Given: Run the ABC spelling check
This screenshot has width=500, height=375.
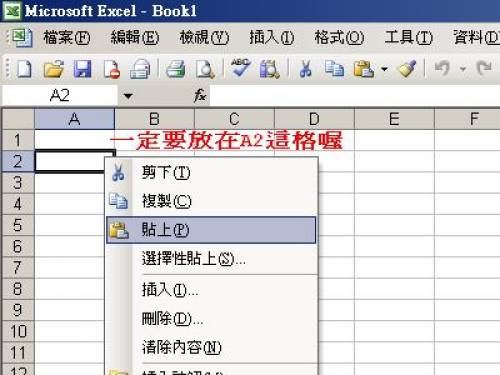Looking at the screenshot, I should (240, 68).
